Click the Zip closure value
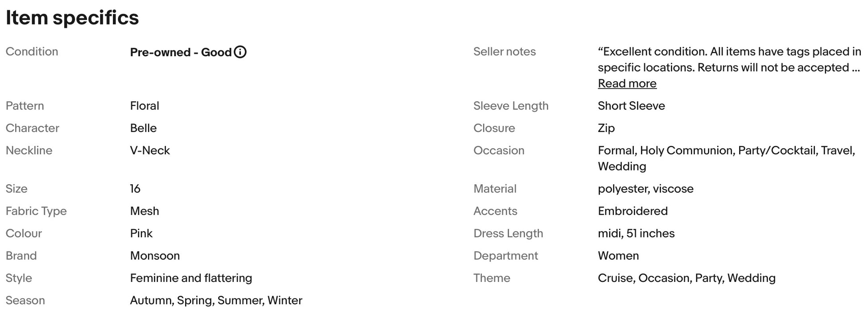 point(606,128)
